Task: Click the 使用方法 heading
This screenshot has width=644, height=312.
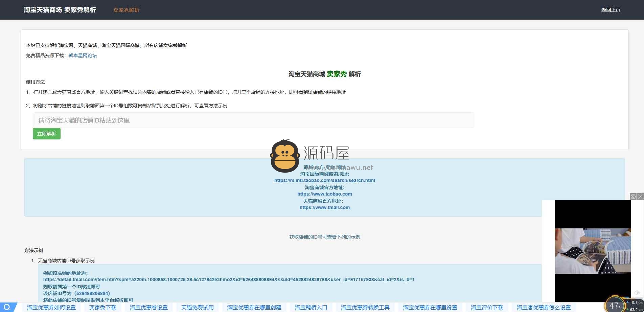Action: pos(36,82)
